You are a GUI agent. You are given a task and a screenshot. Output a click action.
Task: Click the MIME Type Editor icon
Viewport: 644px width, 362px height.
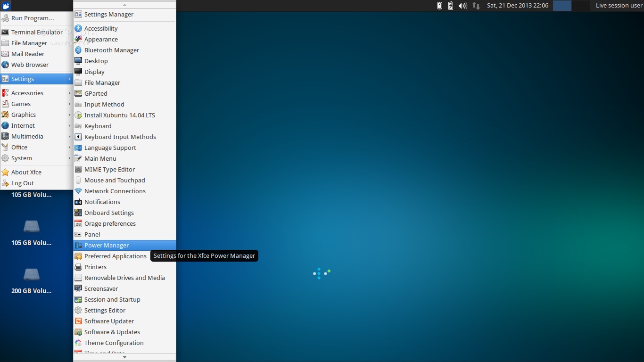tap(78, 169)
